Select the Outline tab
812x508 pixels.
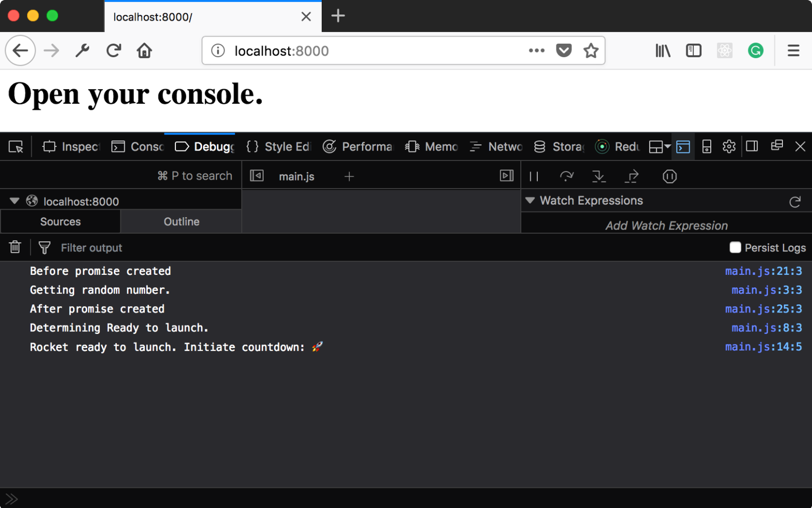pos(181,222)
